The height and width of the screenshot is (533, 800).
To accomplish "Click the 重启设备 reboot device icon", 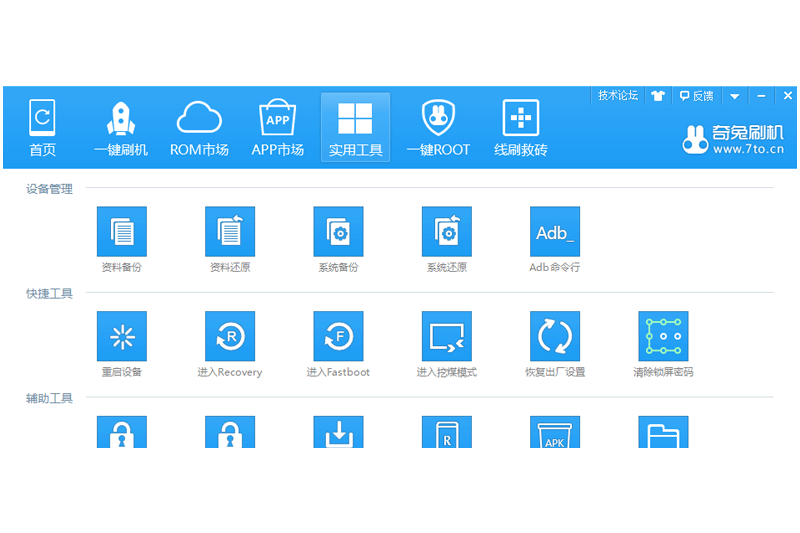I will click(x=121, y=336).
